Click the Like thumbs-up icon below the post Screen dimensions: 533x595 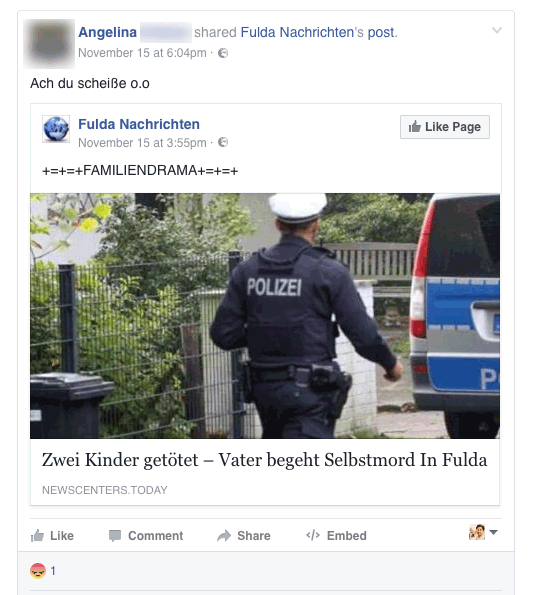37,535
